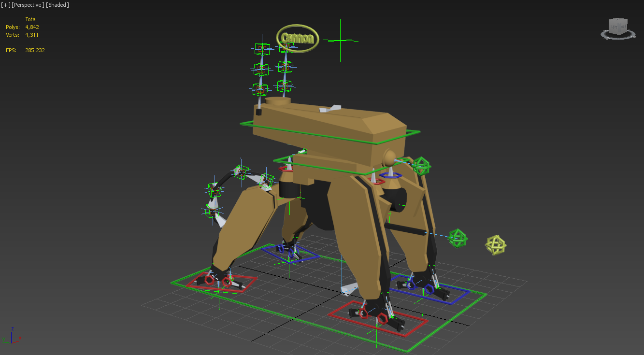Select the large green ground rectangle control
The width and height of the screenshot is (644, 355).
click(408, 351)
